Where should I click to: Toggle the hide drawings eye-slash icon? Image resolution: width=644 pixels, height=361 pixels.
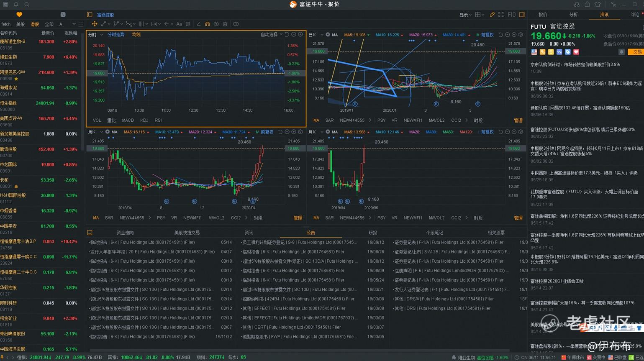(216, 24)
